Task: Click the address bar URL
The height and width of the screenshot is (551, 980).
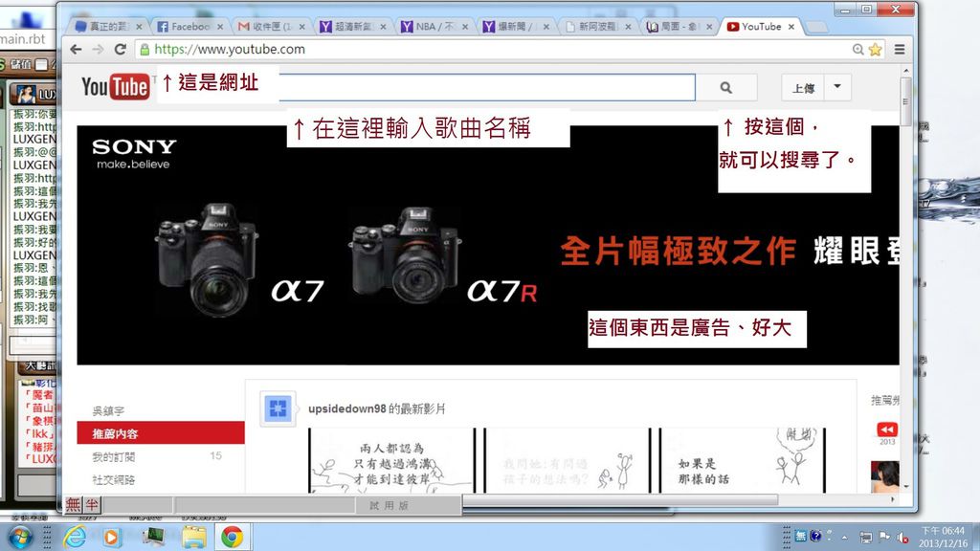Action: (x=230, y=50)
